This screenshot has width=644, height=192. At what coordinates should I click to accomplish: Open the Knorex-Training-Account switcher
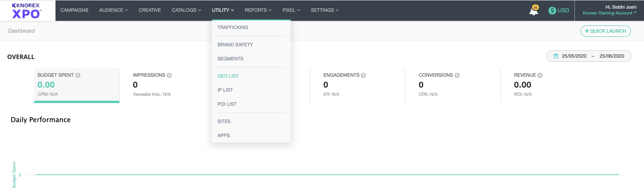pos(609,13)
